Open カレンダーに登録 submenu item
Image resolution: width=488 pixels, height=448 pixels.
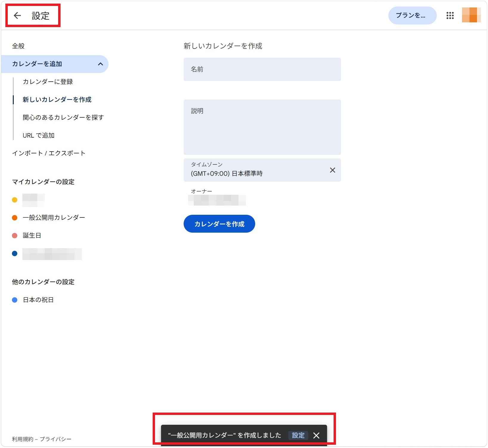pos(48,82)
